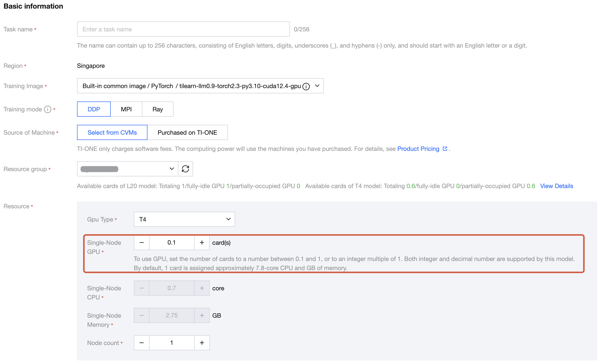Image resolution: width=601 pixels, height=364 pixels.
Task: Click the View Details link
Action: (556, 186)
